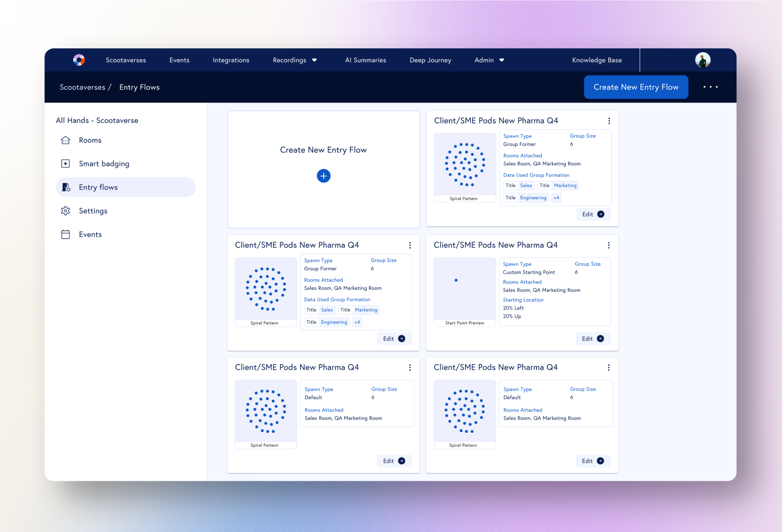Open kebab menu on the top-right card
Image resolution: width=782 pixels, height=532 pixels.
[609, 121]
